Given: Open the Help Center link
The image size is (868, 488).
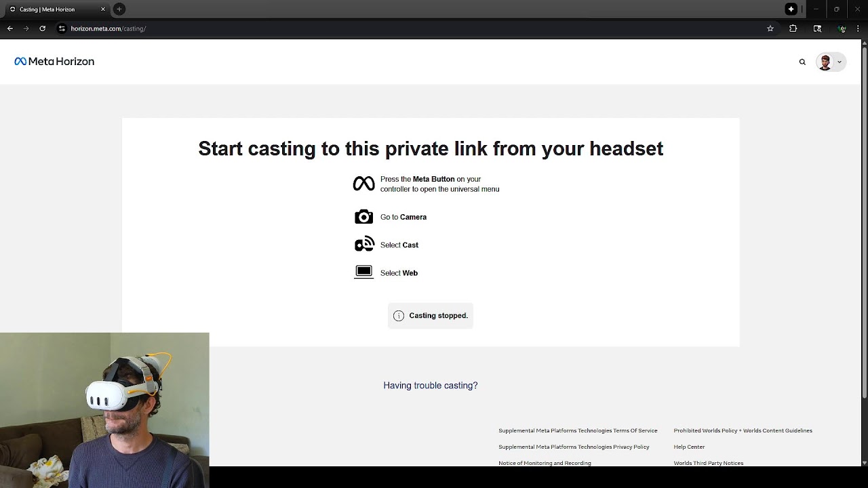Looking at the screenshot, I should click(689, 447).
